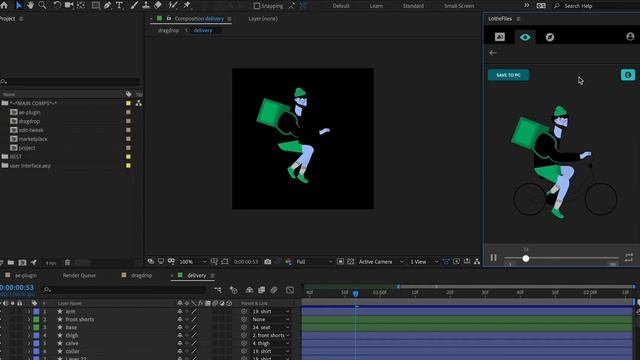The width and height of the screenshot is (640, 360).
Task: Select the Hand tool
Action: tap(31, 5)
